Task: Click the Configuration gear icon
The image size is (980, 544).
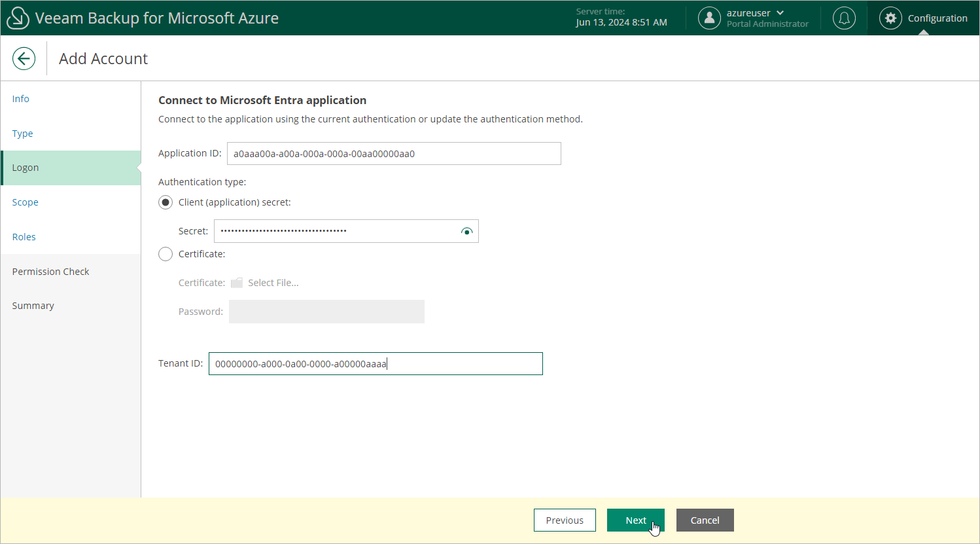Action: pos(890,18)
